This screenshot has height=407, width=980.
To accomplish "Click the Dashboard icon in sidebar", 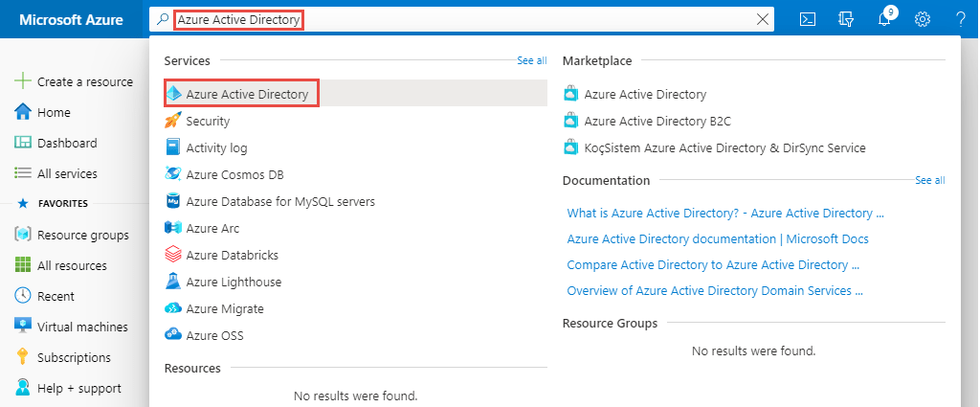I will click(x=23, y=143).
